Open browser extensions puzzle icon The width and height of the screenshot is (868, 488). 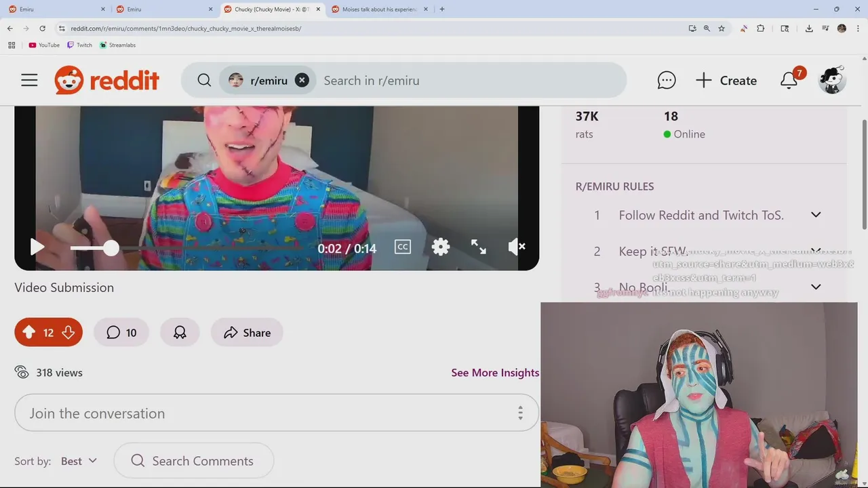click(760, 28)
